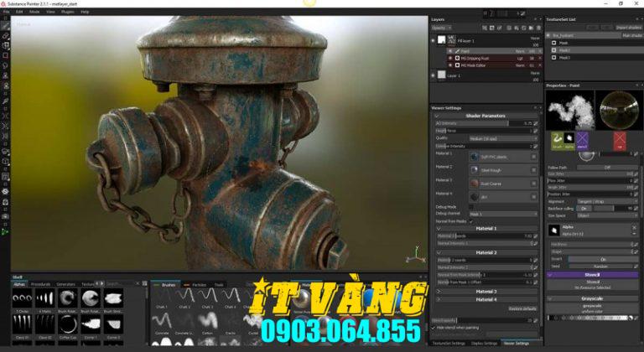Click the alpha icon in Properties panel
This screenshot has height=352, width=644.
click(569, 141)
